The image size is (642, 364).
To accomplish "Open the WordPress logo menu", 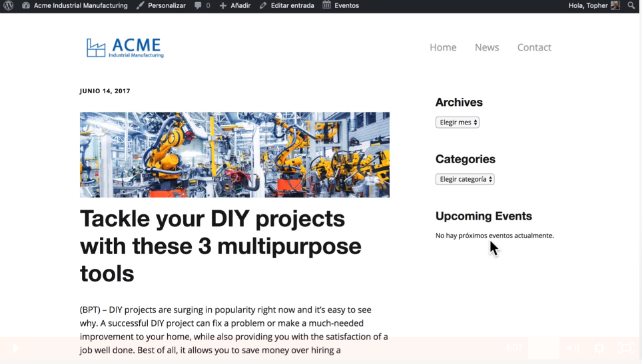I will 8,6.
